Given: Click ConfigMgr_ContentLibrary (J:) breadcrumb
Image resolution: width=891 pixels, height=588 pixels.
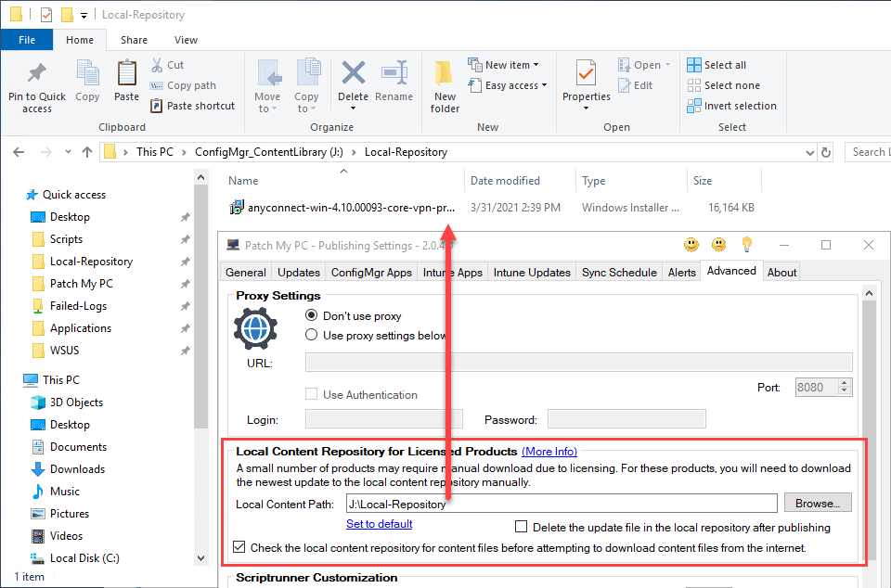Looking at the screenshot, I should (269, 152).
